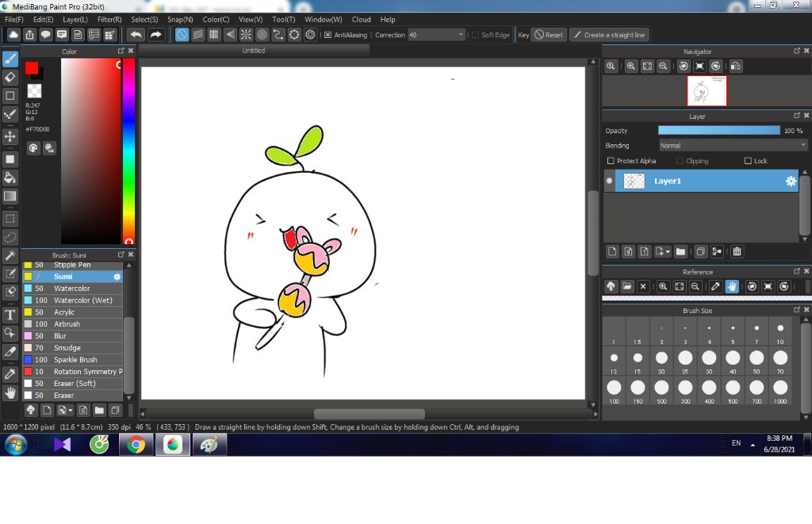Add a layer folder in Layer panel
The height and width of the screenshot is (524, 812).
coord(680,251)
